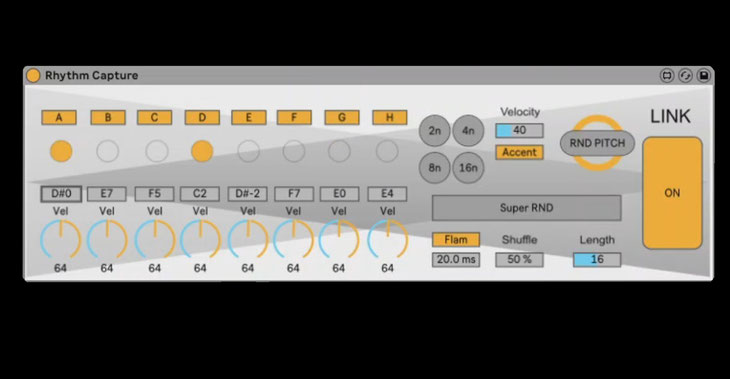The height and width of the screenshot is (379, 730).
Task: Select the 4n note division button
Action: 468,131
